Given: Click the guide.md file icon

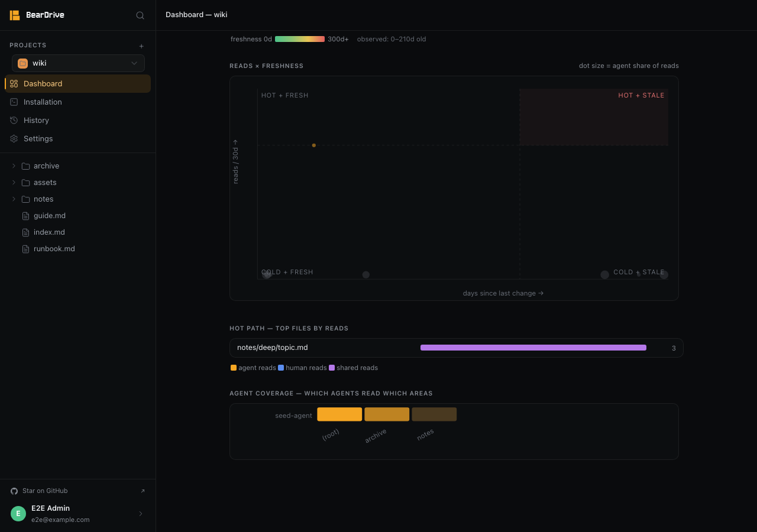Looking at the screenshot, I should [25, 216].
